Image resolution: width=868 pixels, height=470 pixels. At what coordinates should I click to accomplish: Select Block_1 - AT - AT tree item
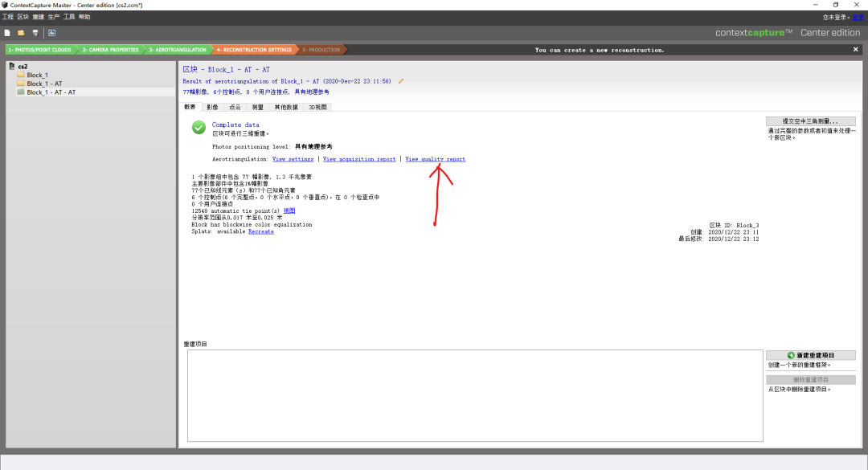(x=51, y=92)
